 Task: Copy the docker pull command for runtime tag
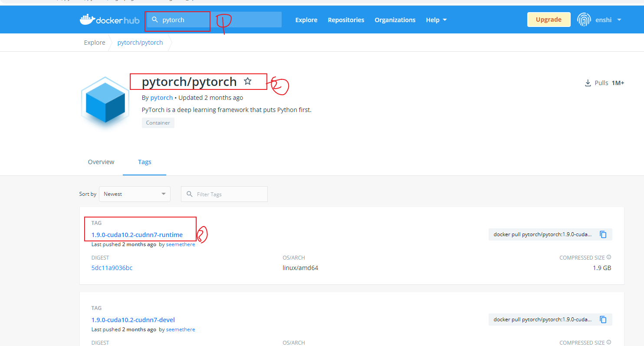[603, 234]
